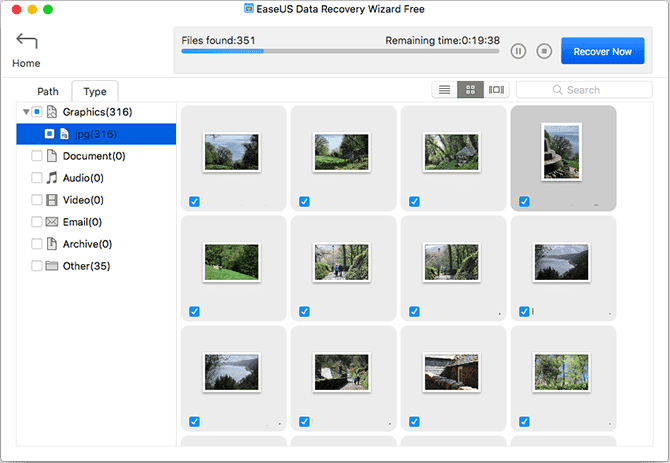The width and height of the screenshot is (670, 463).
Task: Tick the Other(35) checkbox
Action: pyautogui.click(x=37, y=266)
